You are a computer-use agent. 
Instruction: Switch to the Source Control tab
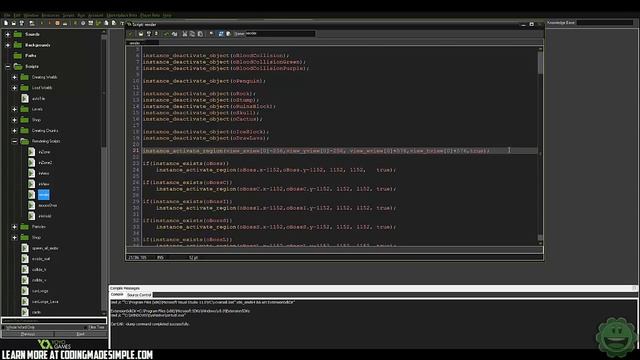[x=139, y=295]
